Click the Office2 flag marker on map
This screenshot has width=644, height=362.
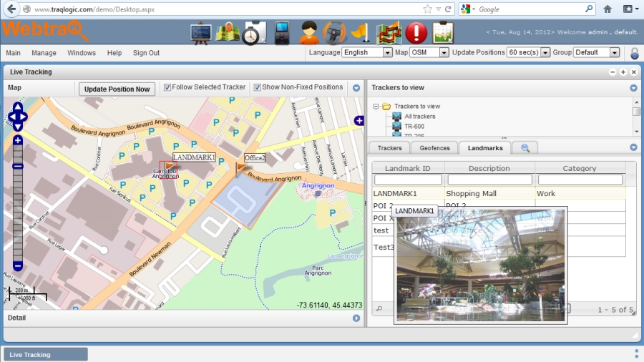240,168
